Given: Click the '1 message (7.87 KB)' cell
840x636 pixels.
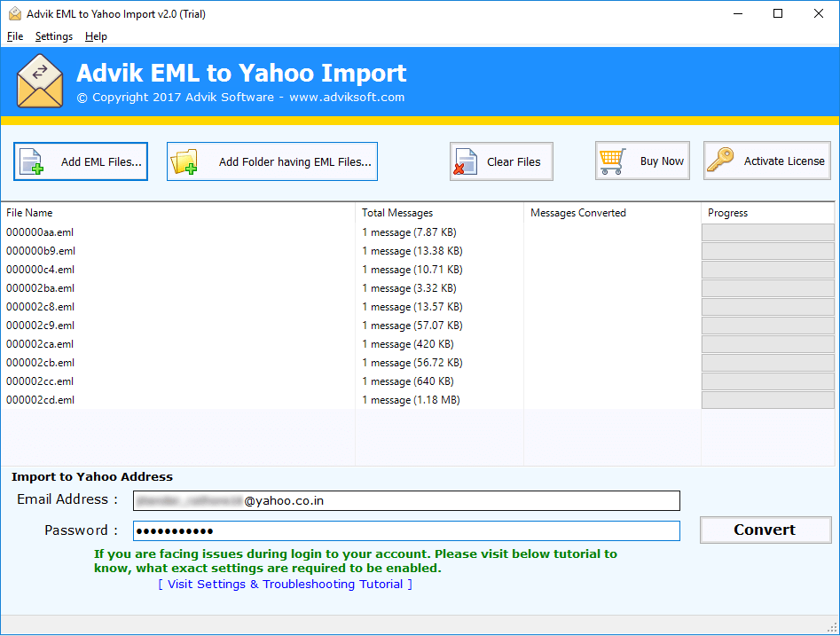Looking at the screenshot, I should (409, 232).
